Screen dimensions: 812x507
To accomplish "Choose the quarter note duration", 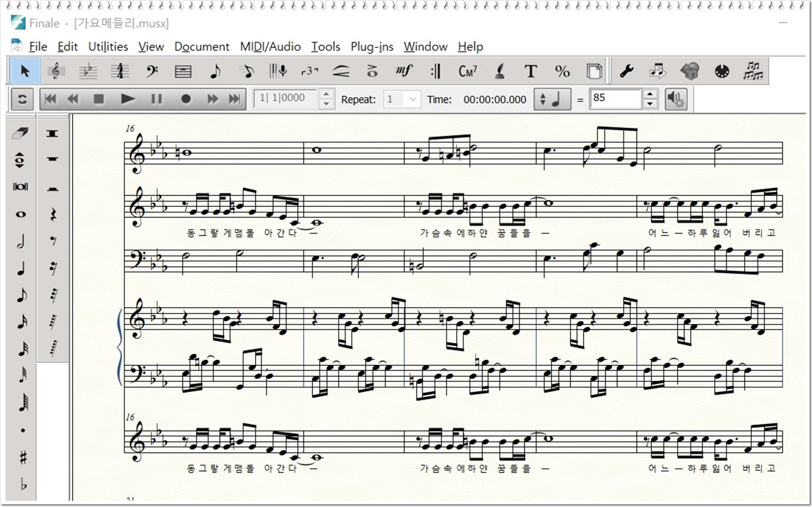I will [x=21, y=268].
